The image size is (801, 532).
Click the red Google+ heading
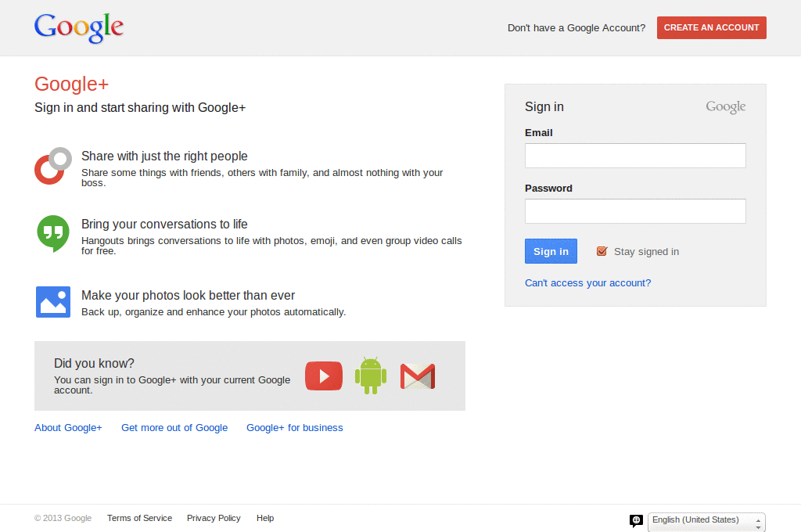[71, 84]
